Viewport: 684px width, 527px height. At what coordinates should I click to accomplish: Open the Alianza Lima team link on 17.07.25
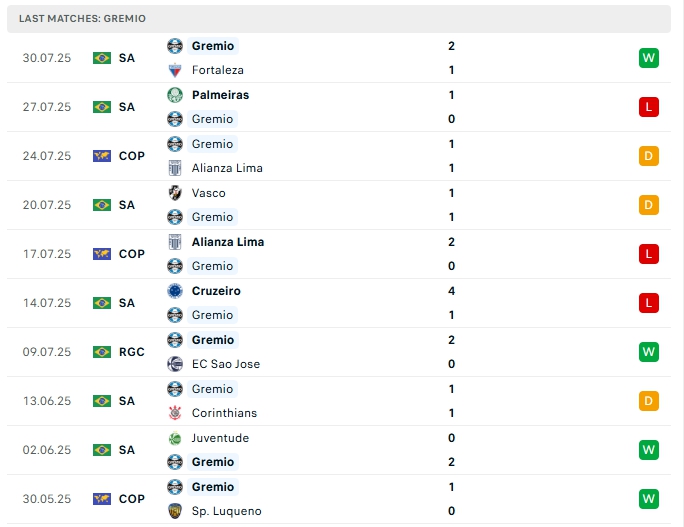click(x=228, y=242)
